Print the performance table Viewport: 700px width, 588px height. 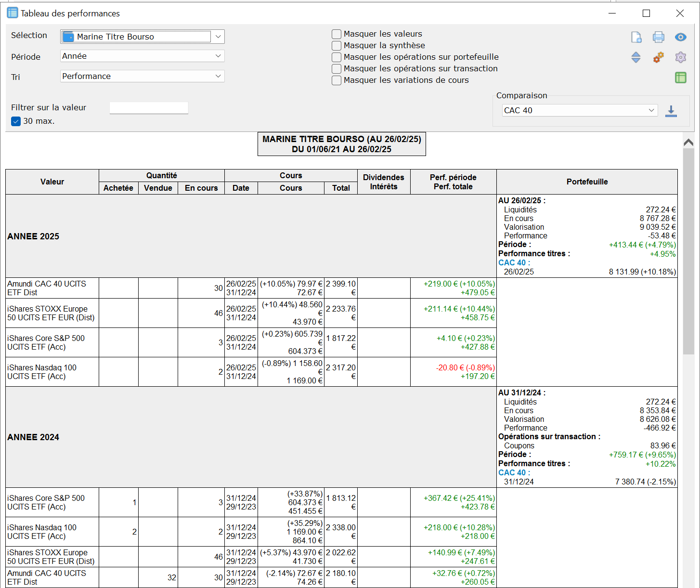658,37
